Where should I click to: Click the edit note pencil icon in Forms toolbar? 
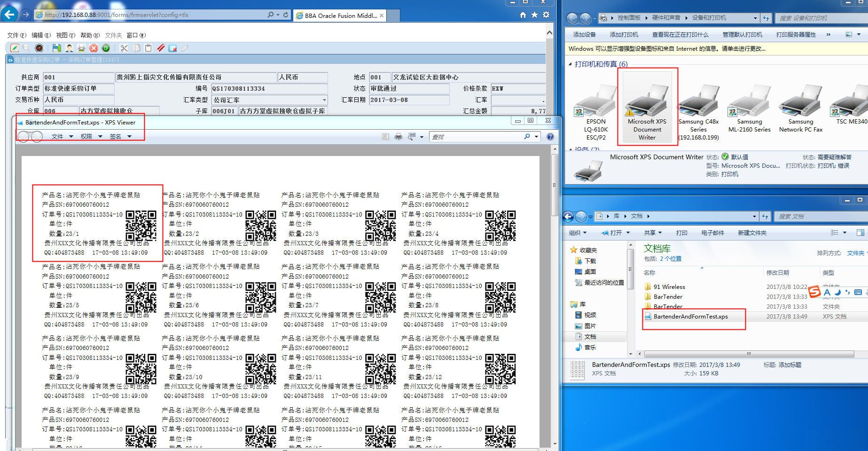pos(15,48)
